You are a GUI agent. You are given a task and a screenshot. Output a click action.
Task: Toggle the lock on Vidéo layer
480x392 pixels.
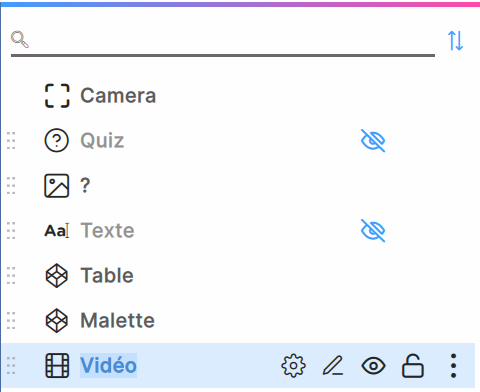[413, 366]
